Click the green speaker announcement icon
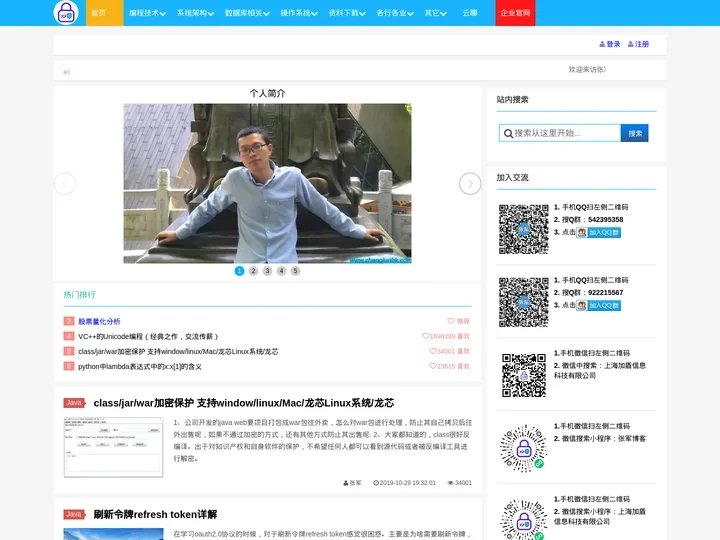 pyautogui.click(x=67, y=72)
